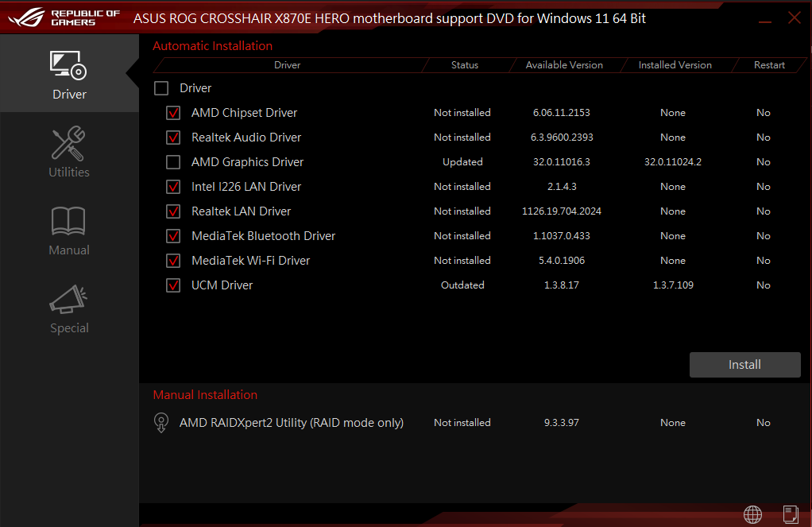Image resolution: width=812 pixels, height=527 pixels.
Task: Click installed version 1.3.7.109
Action: pos(673,285)
